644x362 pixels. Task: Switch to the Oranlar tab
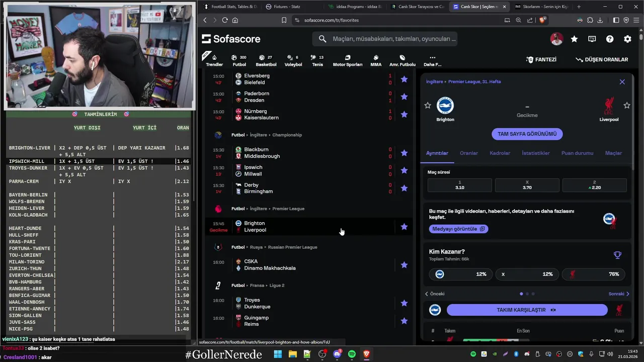tap(469, 153)
